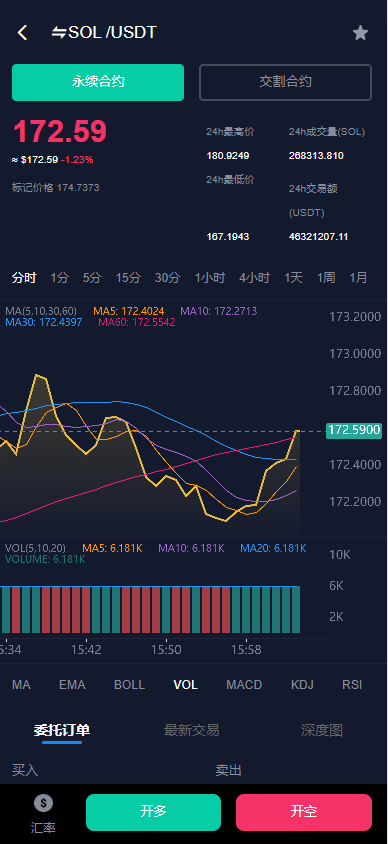Viewport: 388px width, 844px height.
Task: Choose the 4小时 chart interval
Action: pos(255,278)
